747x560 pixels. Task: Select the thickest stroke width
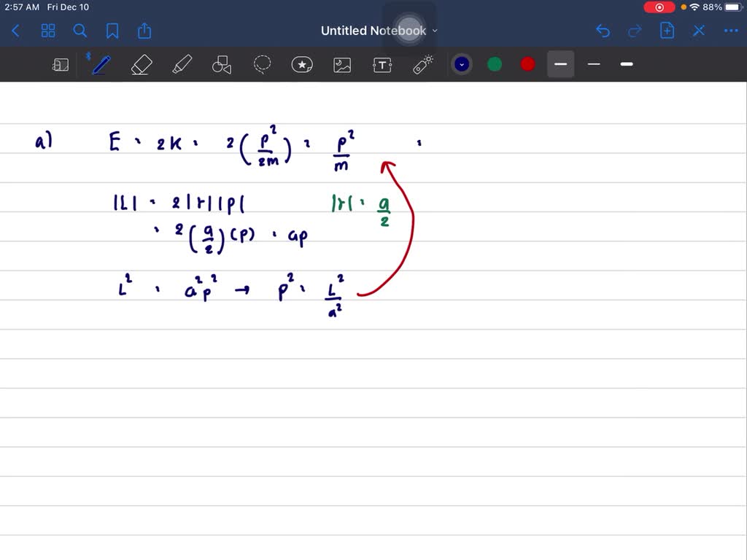[626, 64]
